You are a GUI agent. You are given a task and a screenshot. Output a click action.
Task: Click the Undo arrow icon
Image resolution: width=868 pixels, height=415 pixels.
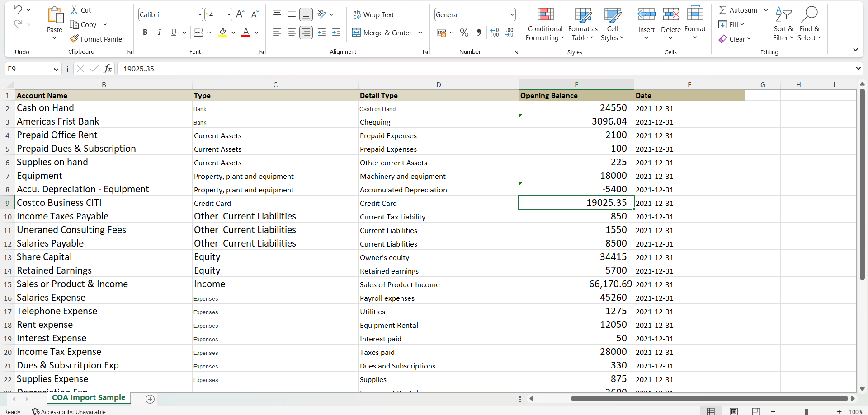[x=18, y=9]
